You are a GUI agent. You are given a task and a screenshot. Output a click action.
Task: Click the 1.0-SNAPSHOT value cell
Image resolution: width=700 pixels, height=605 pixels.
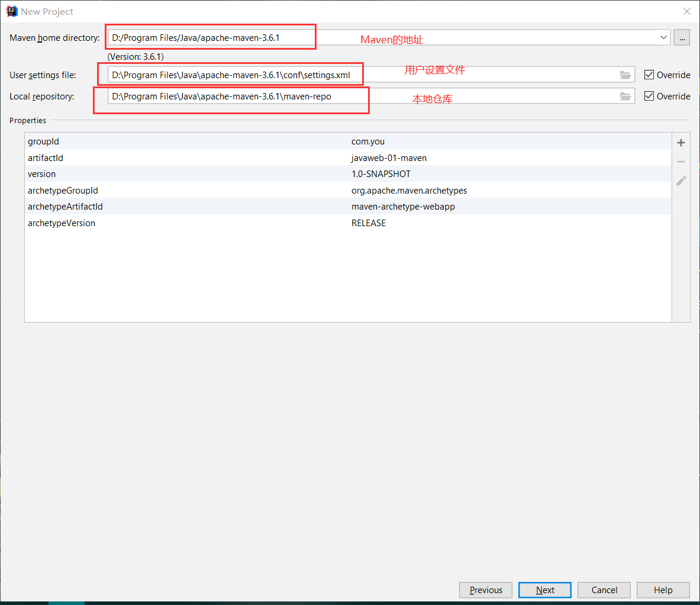click(x=381, y=173)
